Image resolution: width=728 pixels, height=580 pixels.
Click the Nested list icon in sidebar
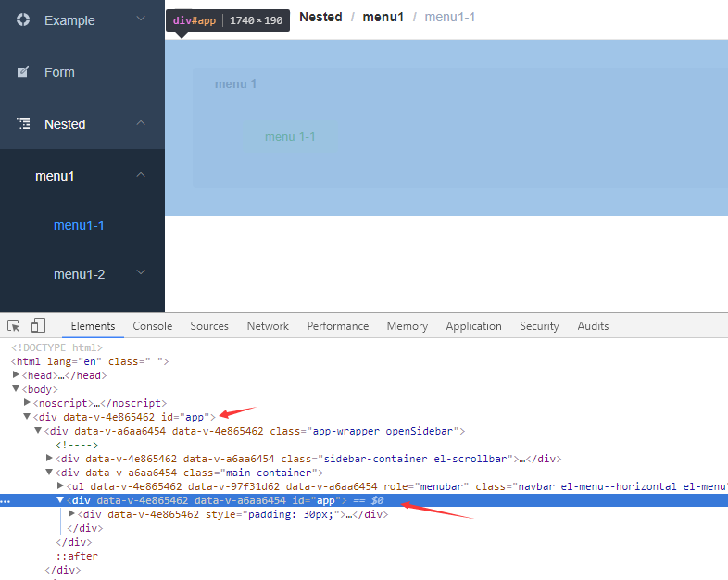click(23, 123)
